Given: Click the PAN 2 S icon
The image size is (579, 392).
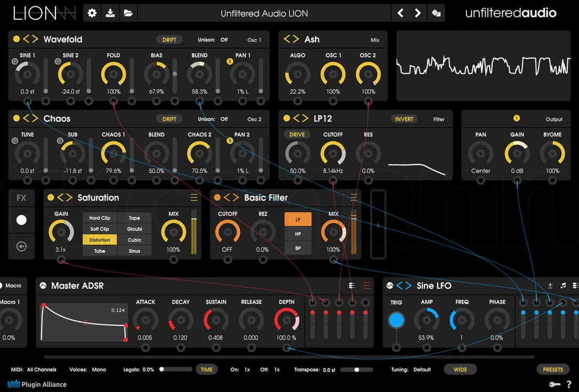Looking at the screenshot, I should [230, 141].
